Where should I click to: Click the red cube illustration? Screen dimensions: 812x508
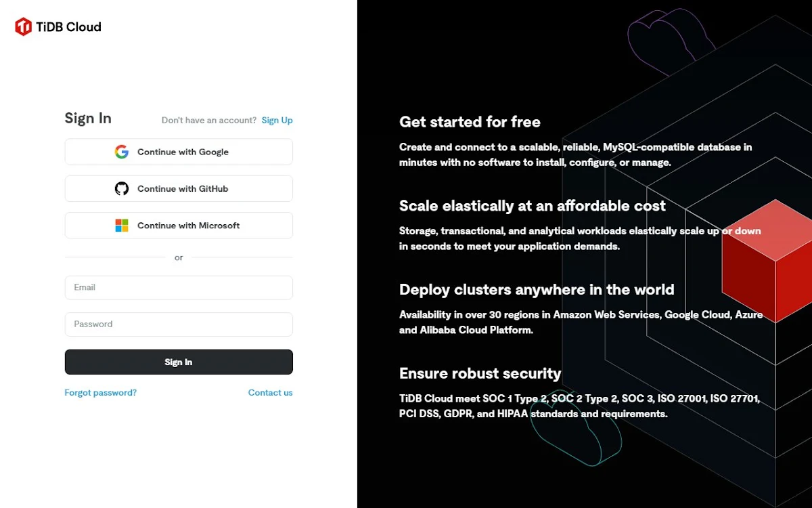[x=767, y=261]
